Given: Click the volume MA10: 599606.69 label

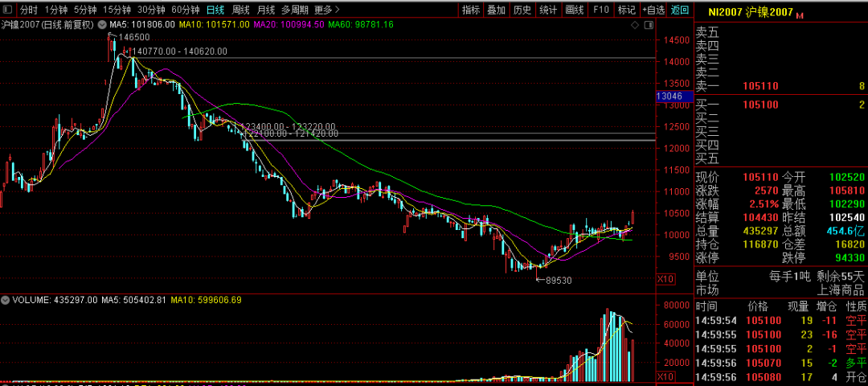Looking at the screenshot, I should tap(206, 300).
